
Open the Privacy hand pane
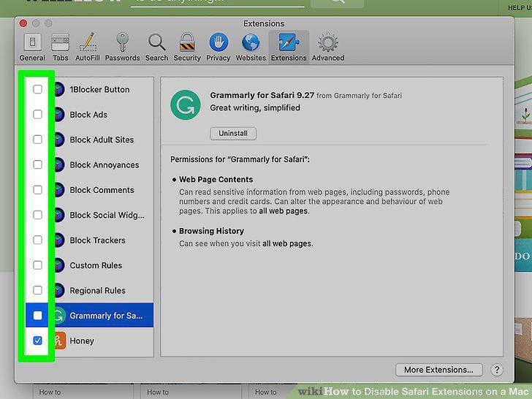pos(218,47)
